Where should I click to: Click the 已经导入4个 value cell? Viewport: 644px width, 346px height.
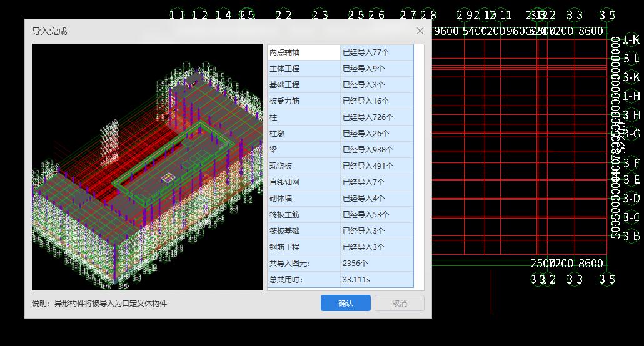tap(377, 198)
